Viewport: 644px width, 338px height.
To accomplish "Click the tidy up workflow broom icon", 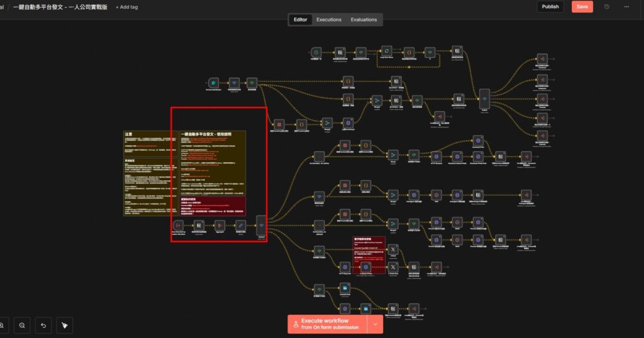I will click(64, 325).
